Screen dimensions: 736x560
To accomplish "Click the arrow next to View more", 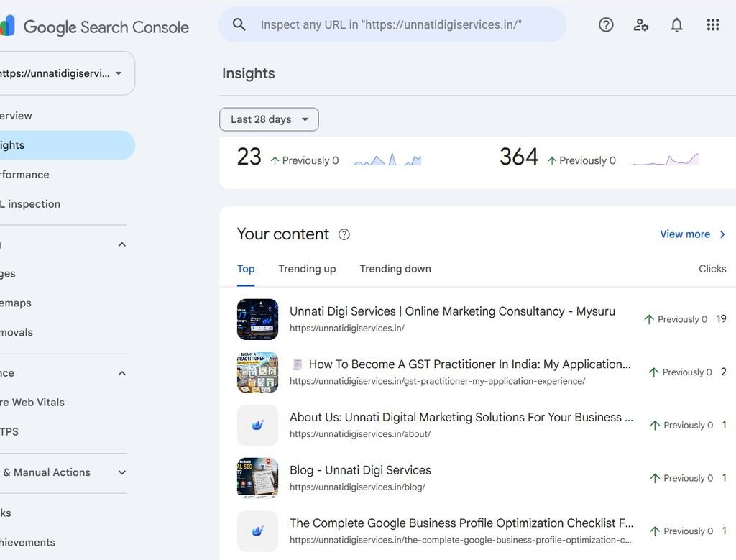I will (x=722, y=234).
